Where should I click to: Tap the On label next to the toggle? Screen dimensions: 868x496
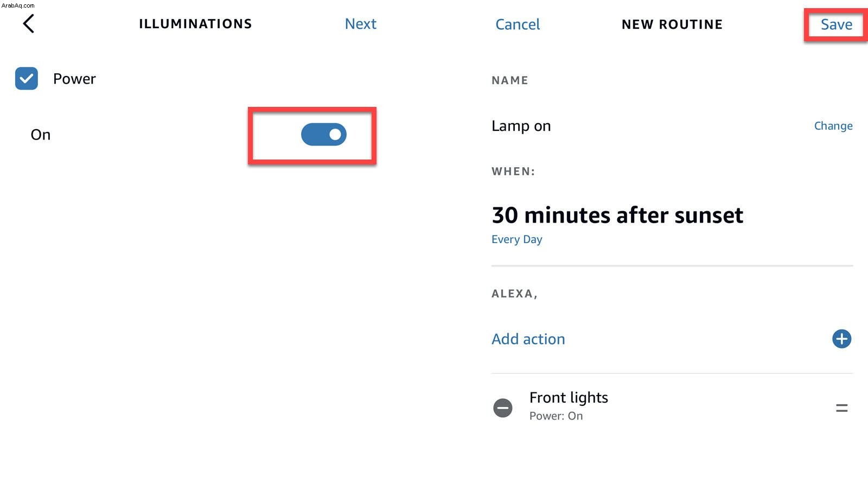[x=41, y=135]
